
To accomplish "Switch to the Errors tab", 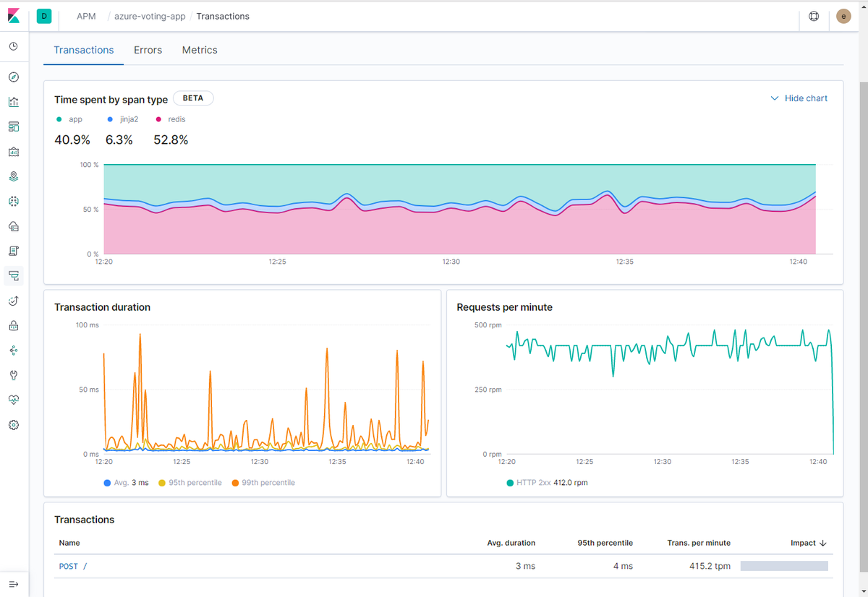I will (148, 50).
